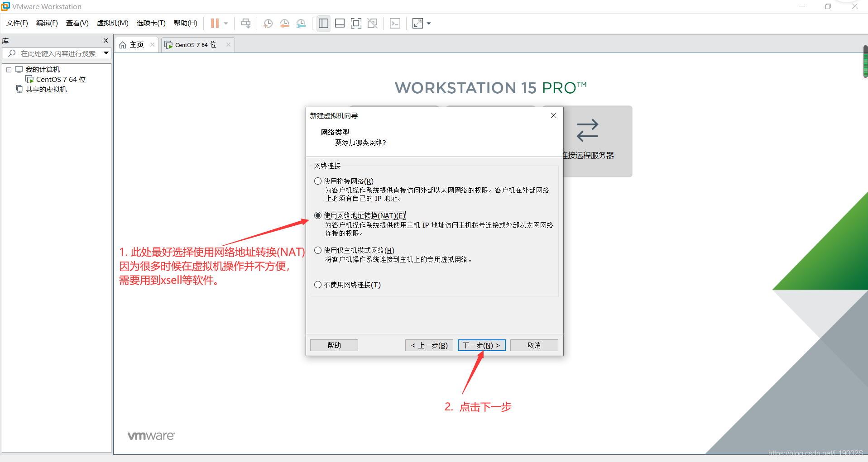Click the 连接远程服务器 label
The width and height of the screenshot is (868, 462).
point(588,155)
